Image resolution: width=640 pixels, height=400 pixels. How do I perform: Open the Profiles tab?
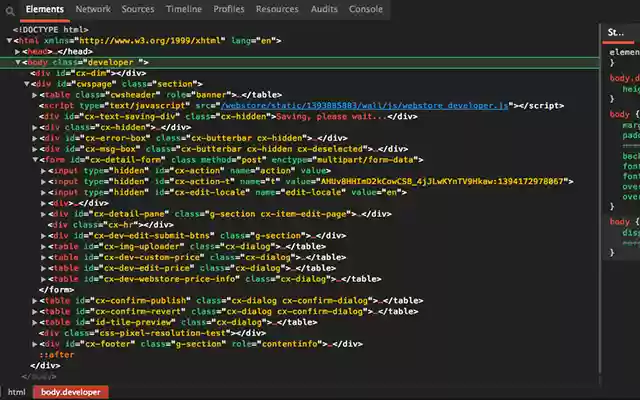tap(229, 9)
